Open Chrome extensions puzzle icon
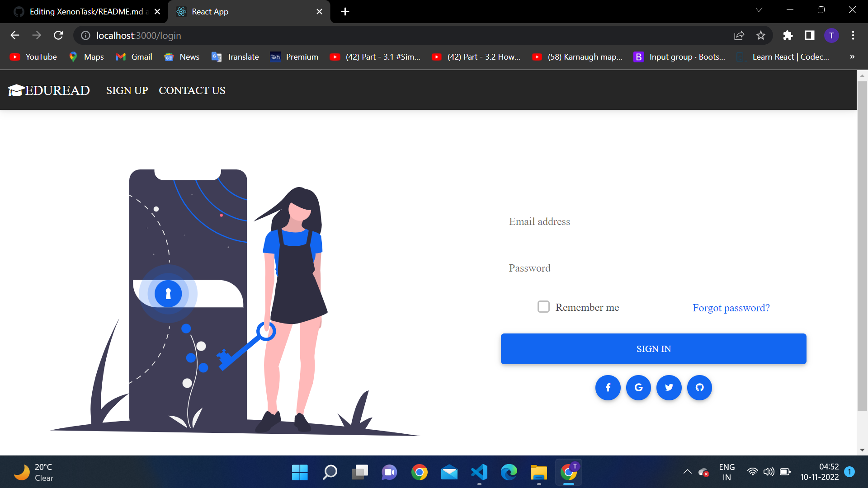This screenshot has width=868, height=488. (788, 35)
